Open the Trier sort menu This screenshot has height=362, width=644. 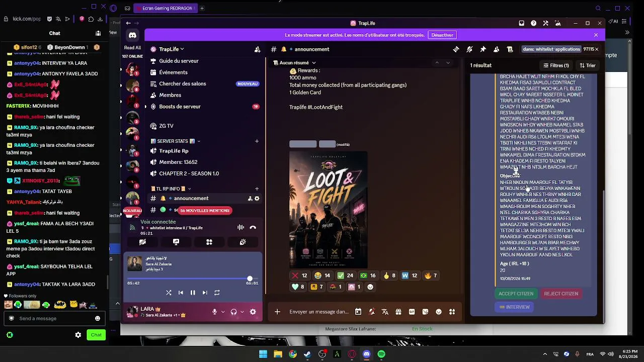588,65
